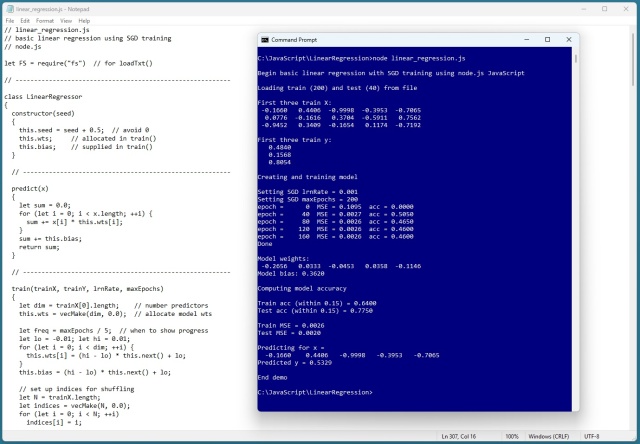Click the '// set up indices for shuffling' comment
The height and width of the screenshot is (444, 640).
(x=76, y=389)
